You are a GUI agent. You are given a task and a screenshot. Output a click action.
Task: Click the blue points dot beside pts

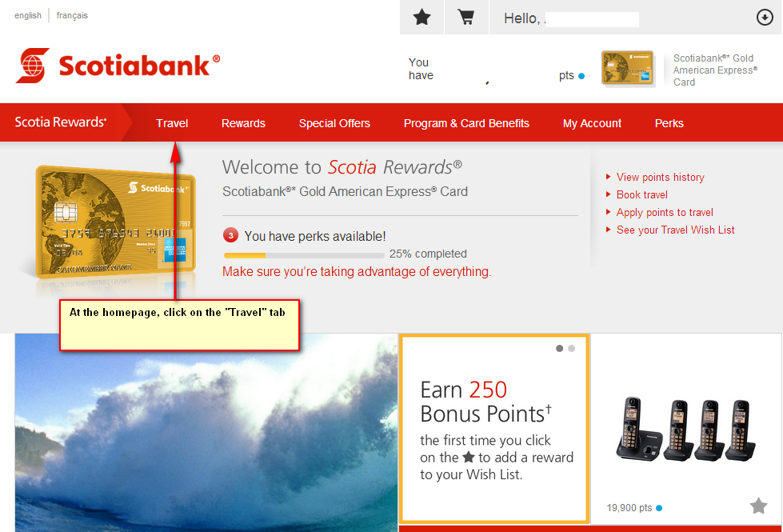point(581,77)
